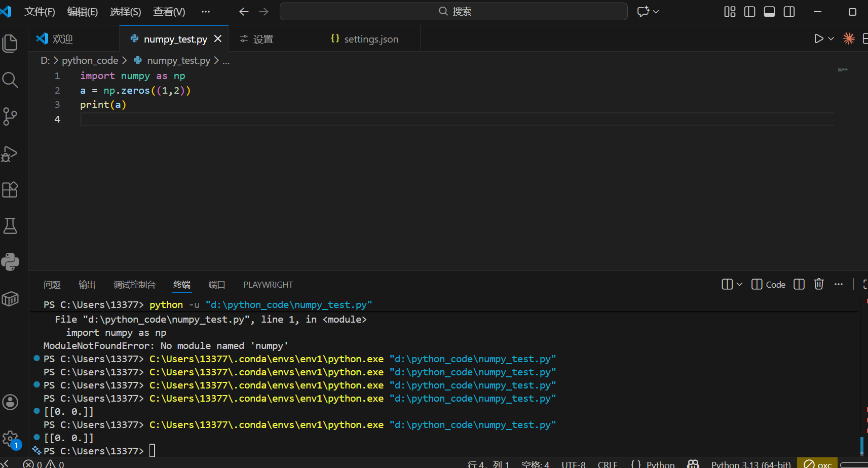This screenshot has width=868, height=468.
Task: Open the Search view in activity bar
Action: [x=10, y=80]
